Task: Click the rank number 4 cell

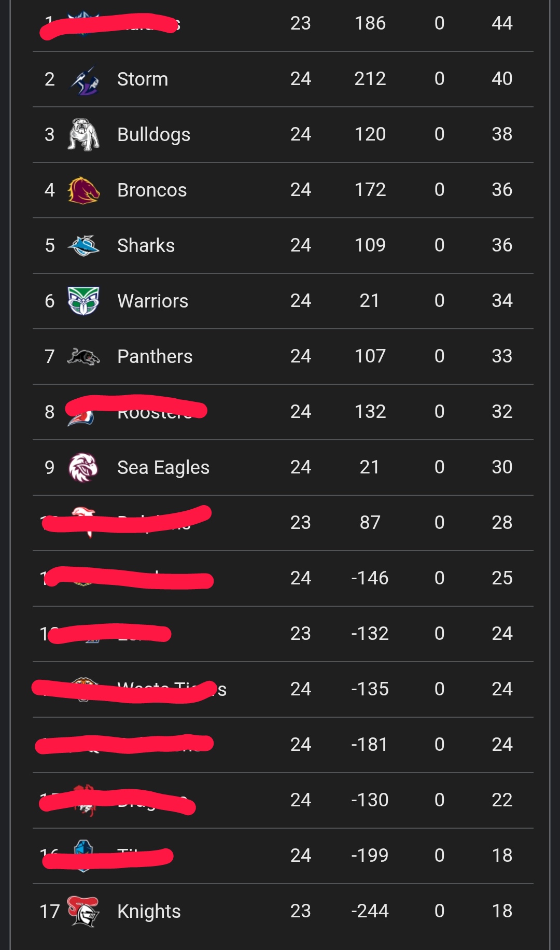Action: tap(50, 190)
